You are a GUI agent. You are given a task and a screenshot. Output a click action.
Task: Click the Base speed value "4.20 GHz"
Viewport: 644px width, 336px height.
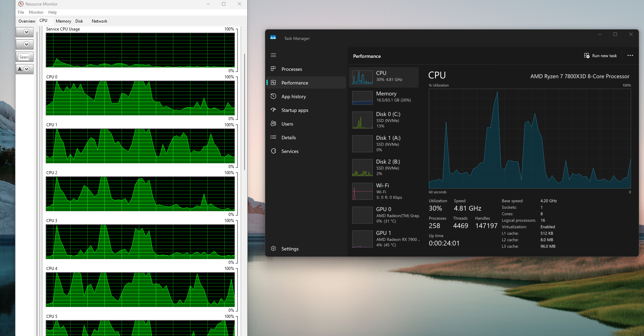548,201
